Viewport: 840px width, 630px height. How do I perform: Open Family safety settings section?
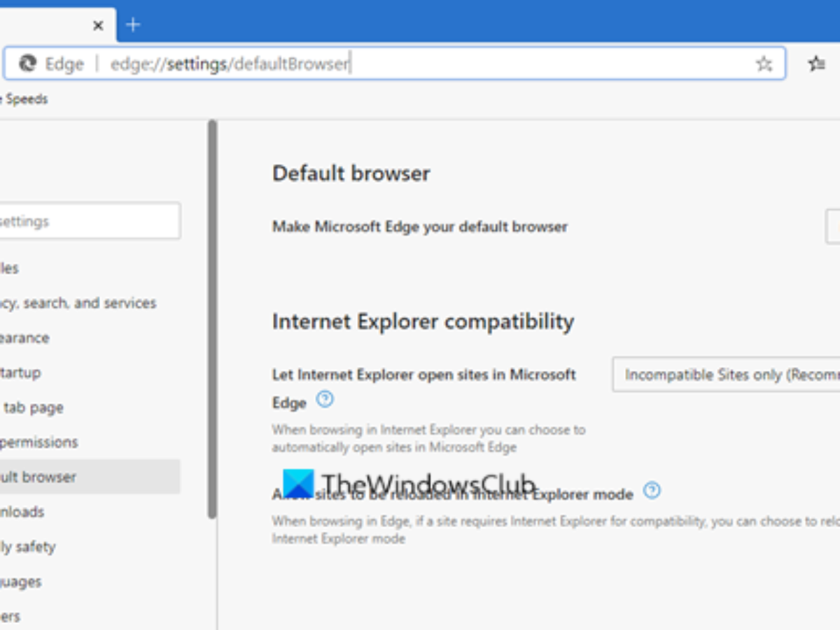(28, 547)
